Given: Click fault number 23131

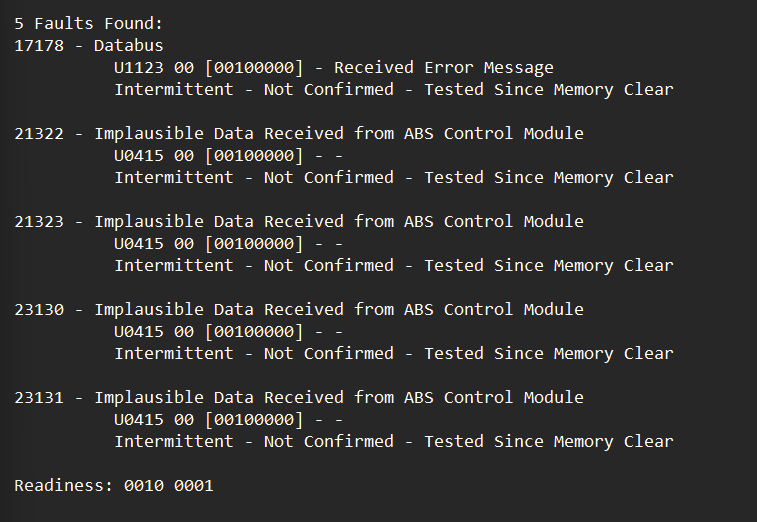Looking at the screenshot, I should point(39,397).
